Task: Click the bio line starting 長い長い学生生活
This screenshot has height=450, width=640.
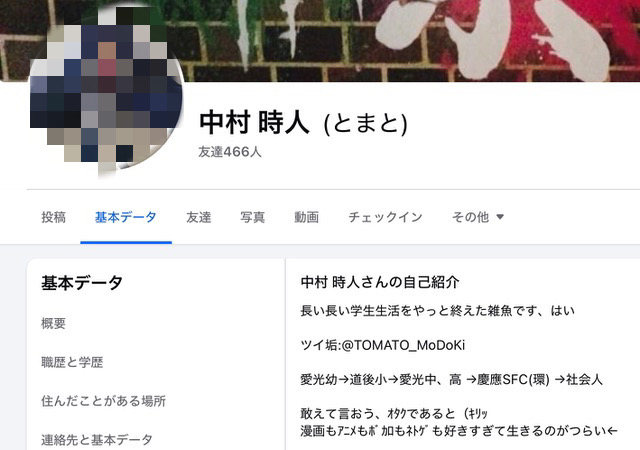Action: (x=438, y=311)
